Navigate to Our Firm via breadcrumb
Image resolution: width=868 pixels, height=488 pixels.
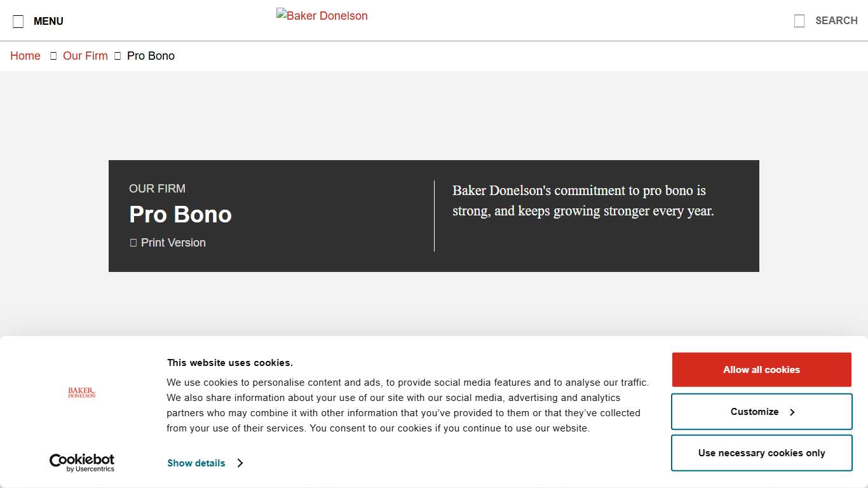[85, 56]
